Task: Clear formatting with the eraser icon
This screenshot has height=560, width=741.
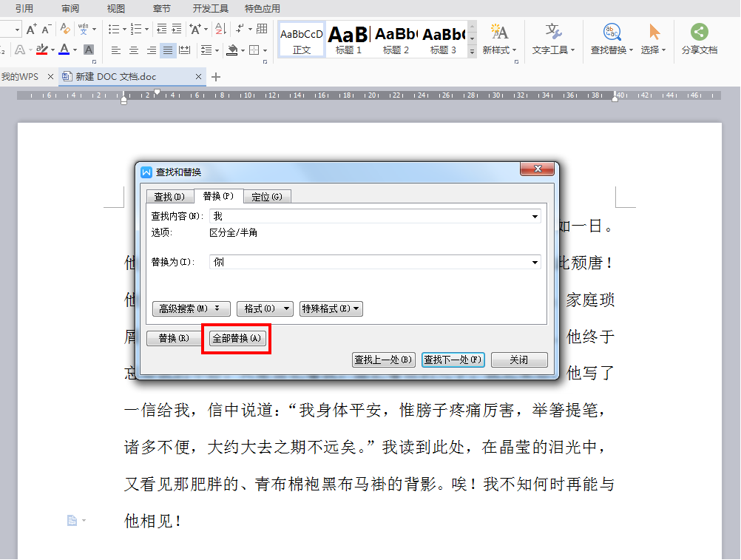Action: tap(65, 28)
